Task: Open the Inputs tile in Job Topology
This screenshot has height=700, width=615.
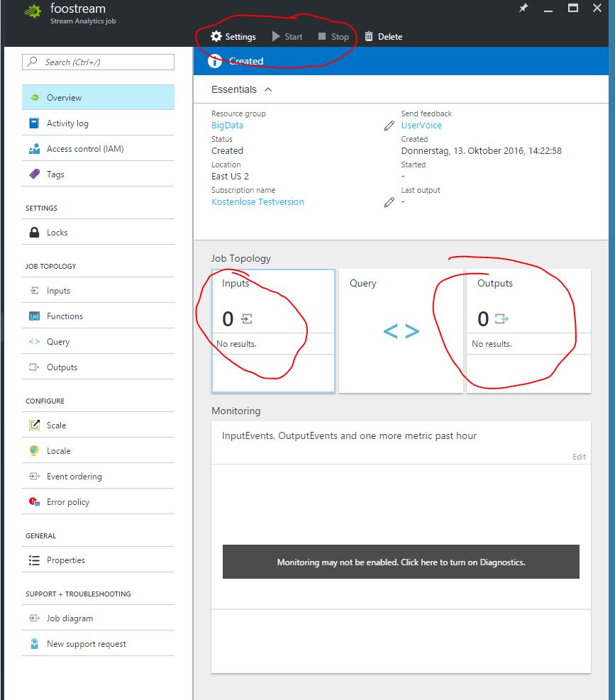Action: click(273, 330)
